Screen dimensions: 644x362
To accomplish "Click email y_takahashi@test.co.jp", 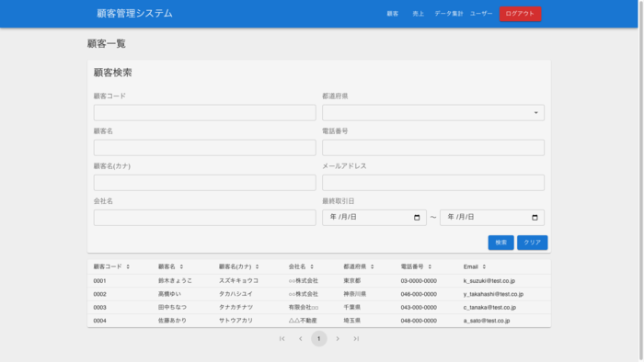I will 493,294.
